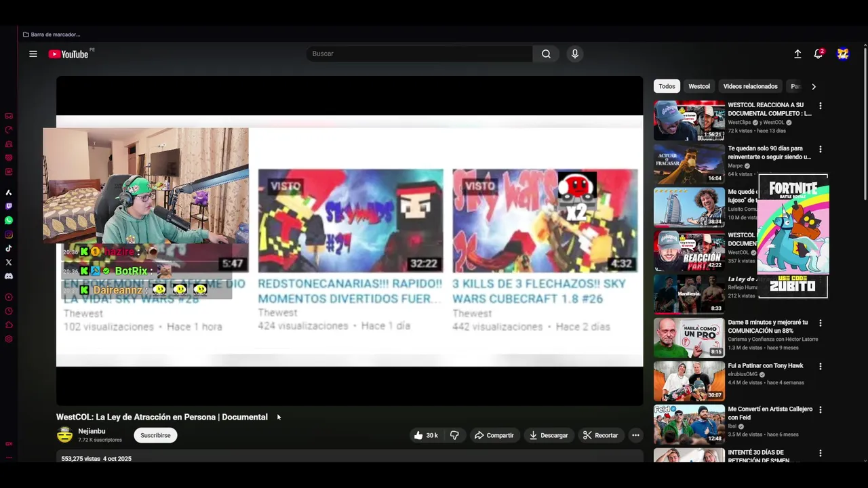Open 'Fui a Patinar con Tony Hawk' title

click(x=766, y=366)
